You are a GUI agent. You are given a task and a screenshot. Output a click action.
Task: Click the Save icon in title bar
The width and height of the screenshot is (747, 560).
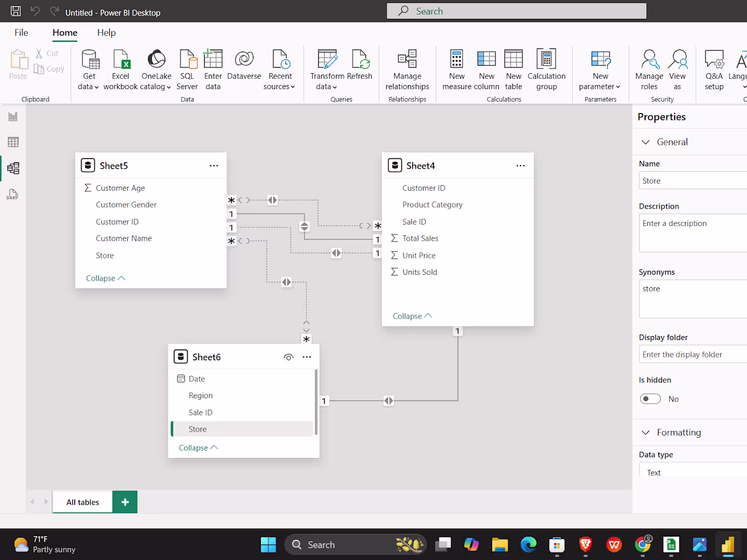[16, 11]
